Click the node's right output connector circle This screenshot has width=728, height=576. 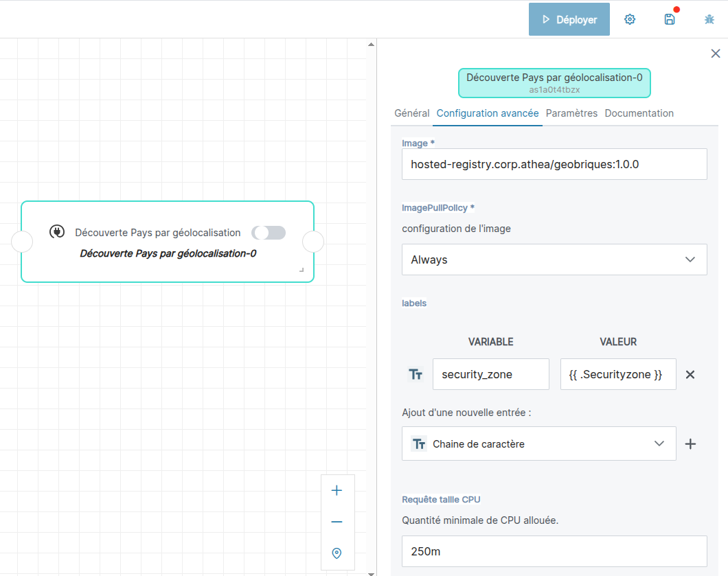[x=313, y=242]
